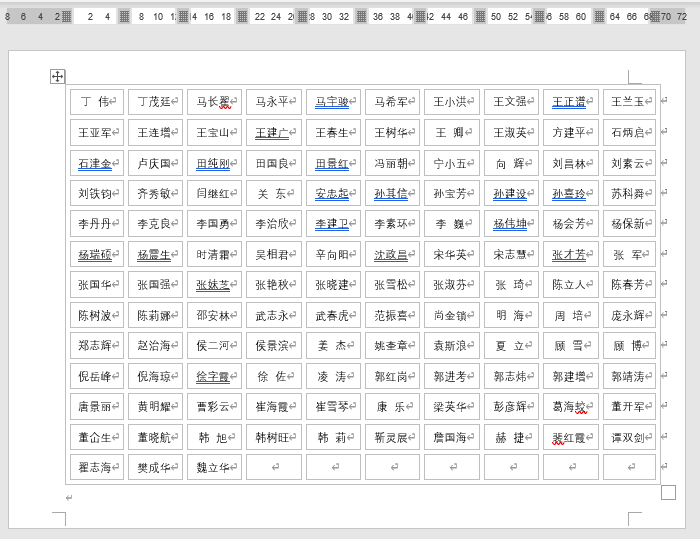Click on 王树华
The image size is (700, 539).
(391, 133)
